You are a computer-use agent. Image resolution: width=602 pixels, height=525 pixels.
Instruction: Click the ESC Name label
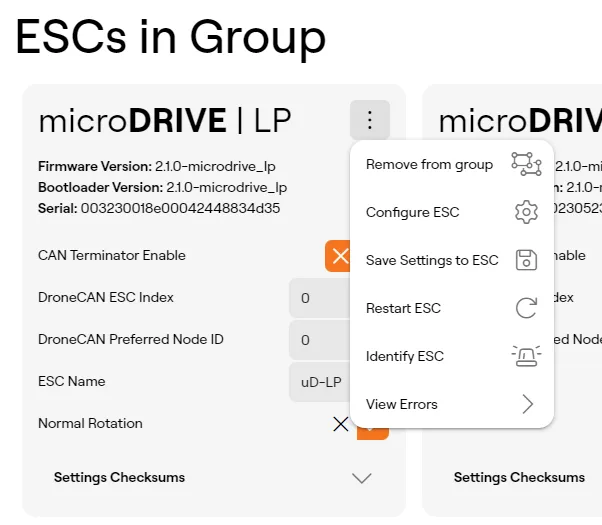point(72,381)
